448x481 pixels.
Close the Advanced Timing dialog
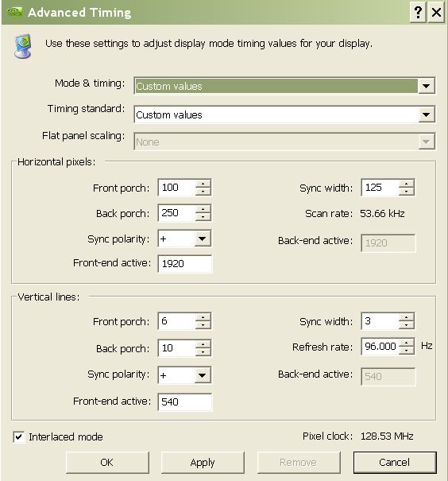[436, 12]
